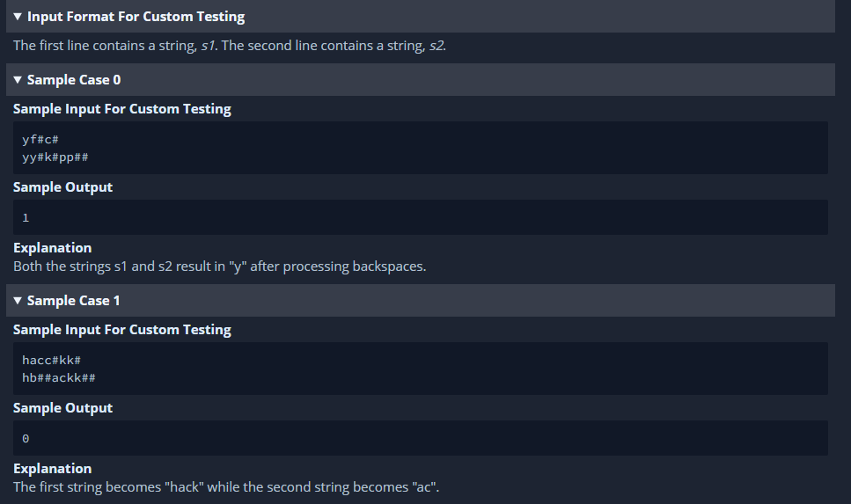Click the explanation text mentioning "hack" and "ac"

(226, 487)
